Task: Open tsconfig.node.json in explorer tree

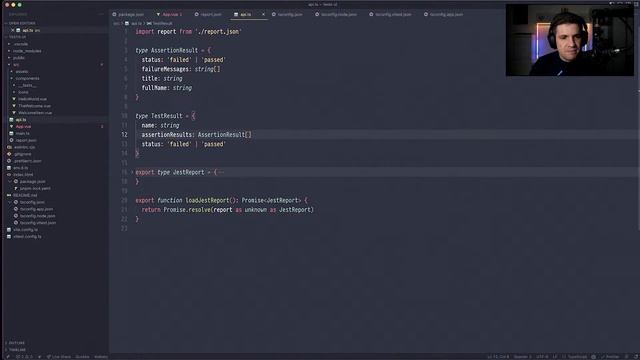Action: 37,216
